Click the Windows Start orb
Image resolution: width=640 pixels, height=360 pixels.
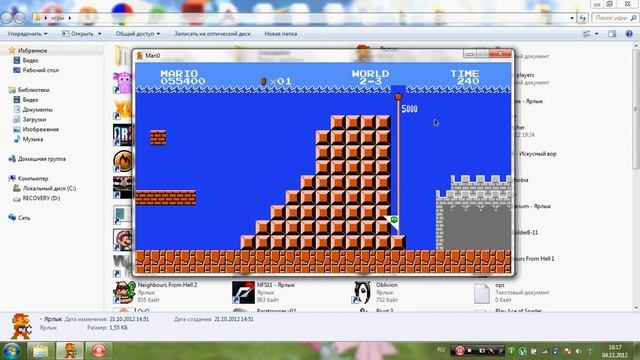tap(11, 351)
